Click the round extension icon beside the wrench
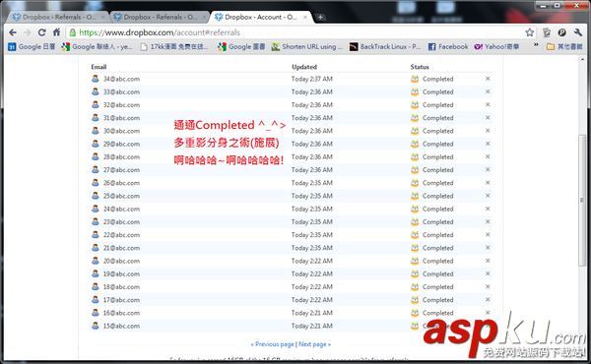This screenshot has width=591, height=364. pyautogui.click(x=562, y=32)
